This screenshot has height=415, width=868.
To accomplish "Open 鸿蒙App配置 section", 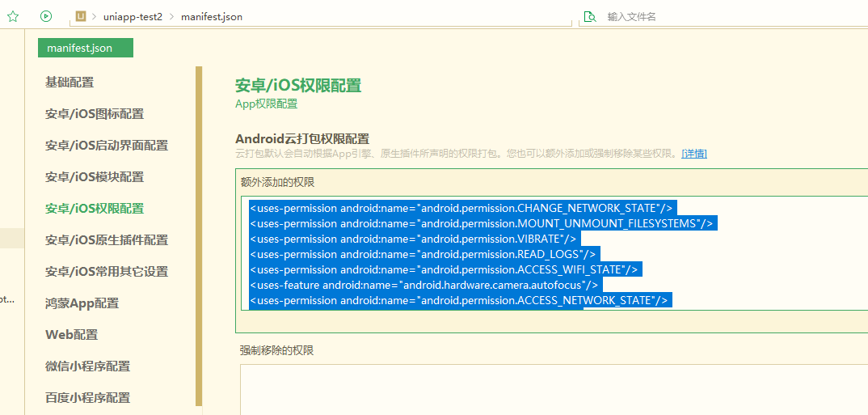I will [82, 303].
